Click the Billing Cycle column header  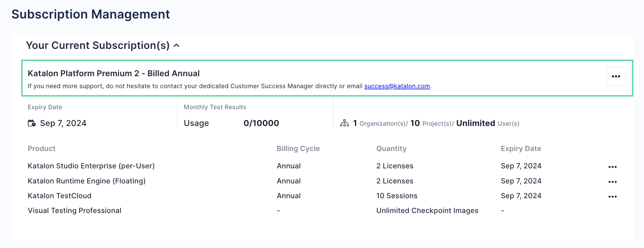(x=298, y=148)
